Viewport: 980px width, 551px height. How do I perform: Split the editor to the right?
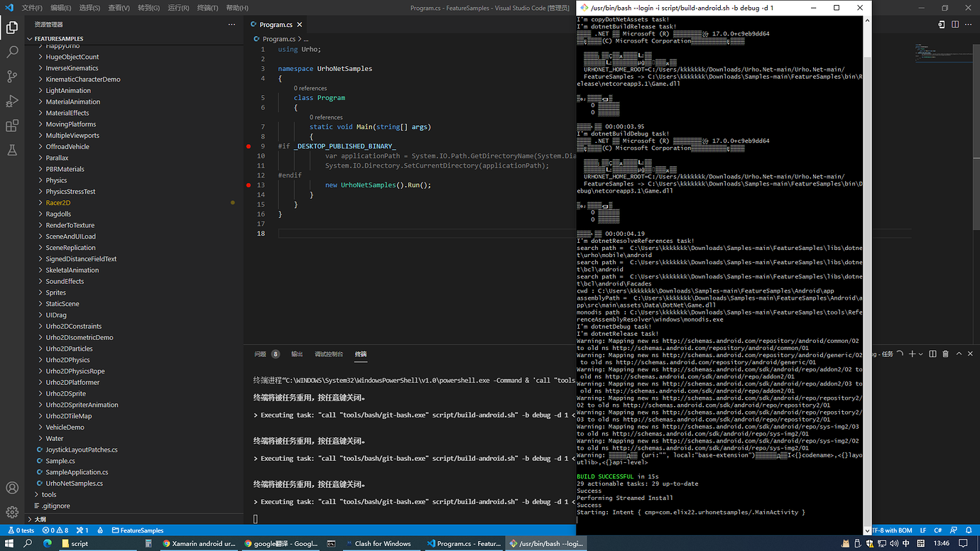click(954, 24)
